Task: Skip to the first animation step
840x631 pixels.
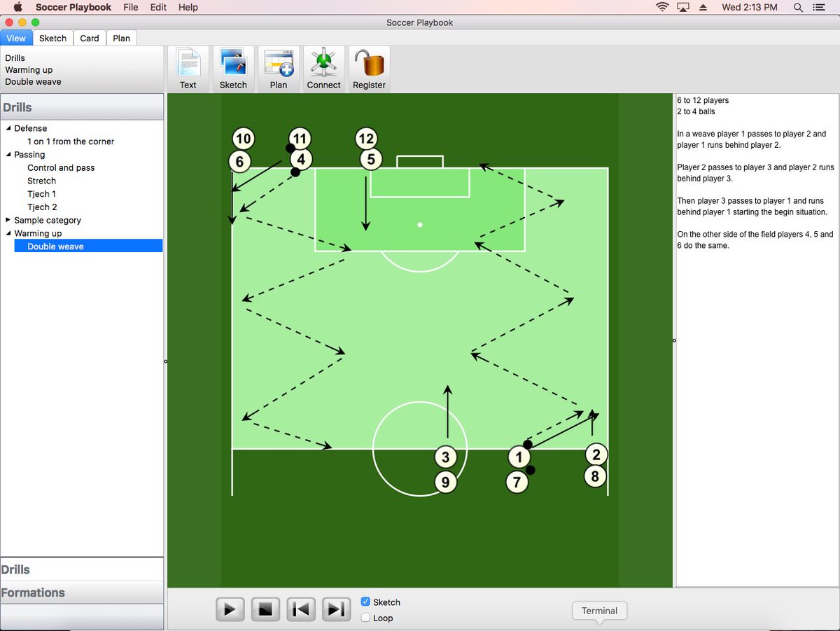Action: 301,609
